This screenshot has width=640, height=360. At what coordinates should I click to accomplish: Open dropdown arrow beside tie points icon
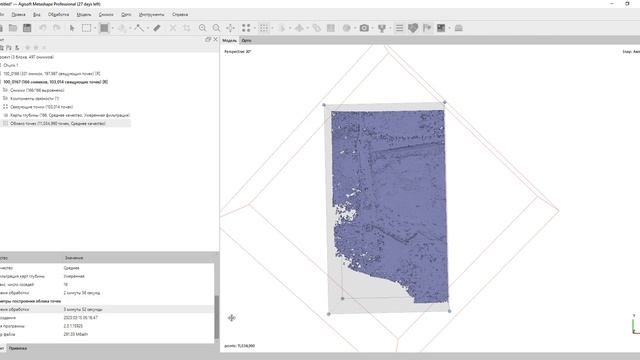tap(255, 28)
